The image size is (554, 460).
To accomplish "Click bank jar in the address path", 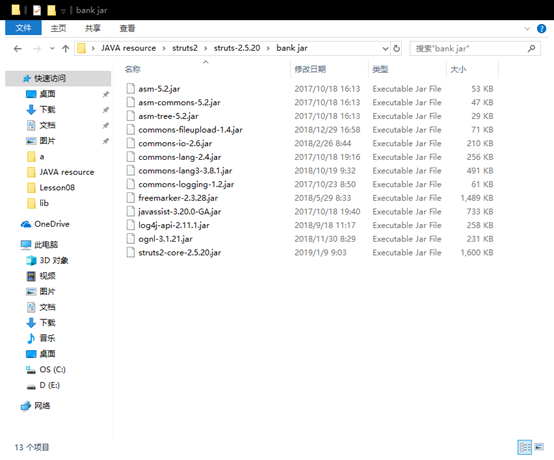I will [292, 48].
